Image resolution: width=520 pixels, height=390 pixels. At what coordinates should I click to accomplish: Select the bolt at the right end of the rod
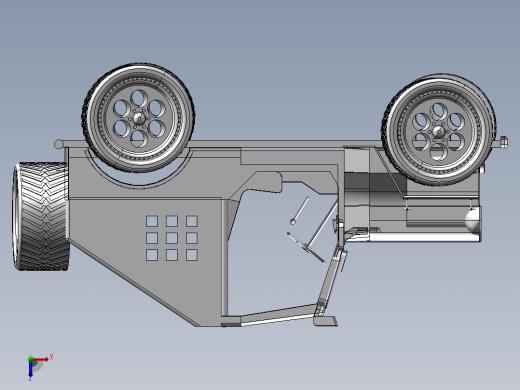[504, 142]
